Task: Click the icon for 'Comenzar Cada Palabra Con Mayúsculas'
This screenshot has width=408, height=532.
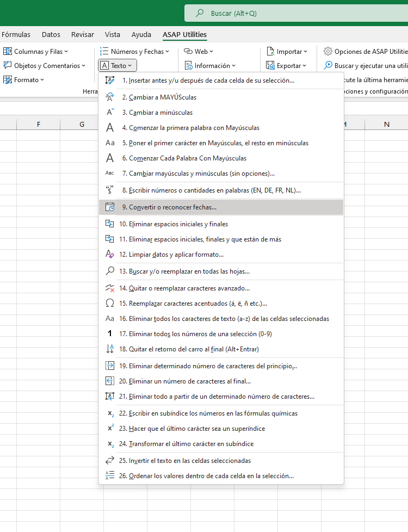Action: tap(110, 158)
